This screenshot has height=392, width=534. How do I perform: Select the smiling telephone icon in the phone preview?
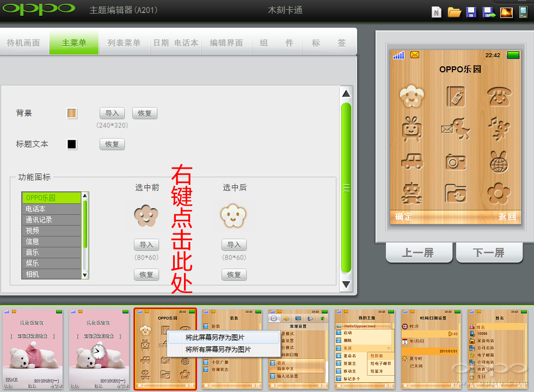[x=499, y=96]
